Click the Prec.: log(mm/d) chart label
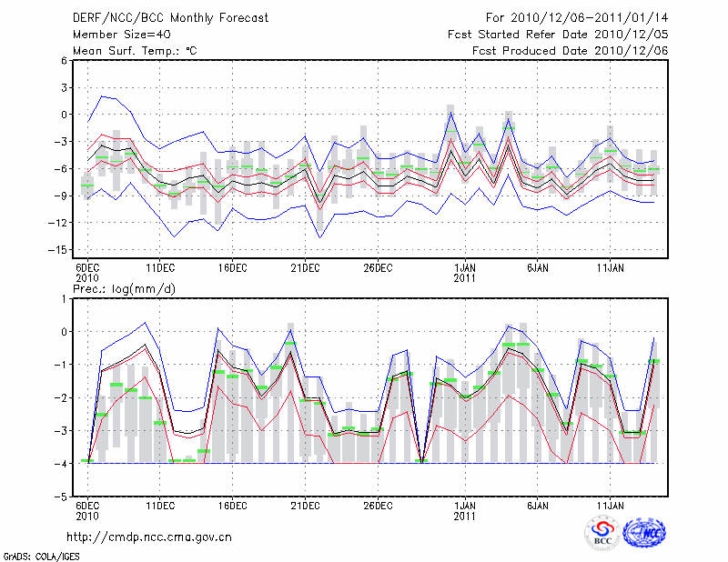Image resolution: width=728 pixels, height=562 pixels. tap(126, 289)
